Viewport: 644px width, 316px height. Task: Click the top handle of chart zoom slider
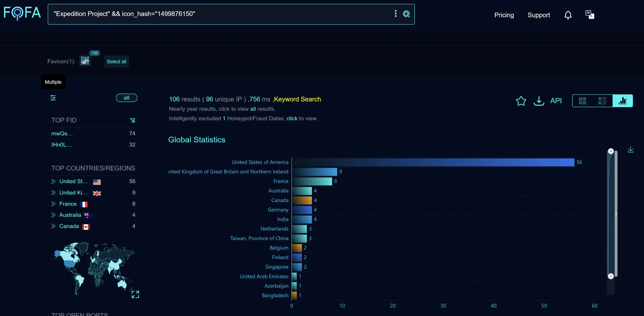click(x=611, y=151)
